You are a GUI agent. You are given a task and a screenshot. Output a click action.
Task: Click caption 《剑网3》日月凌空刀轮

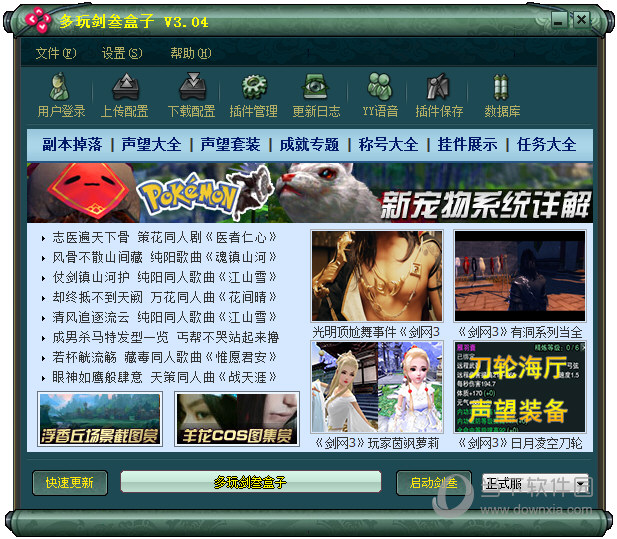pos(520,443)
